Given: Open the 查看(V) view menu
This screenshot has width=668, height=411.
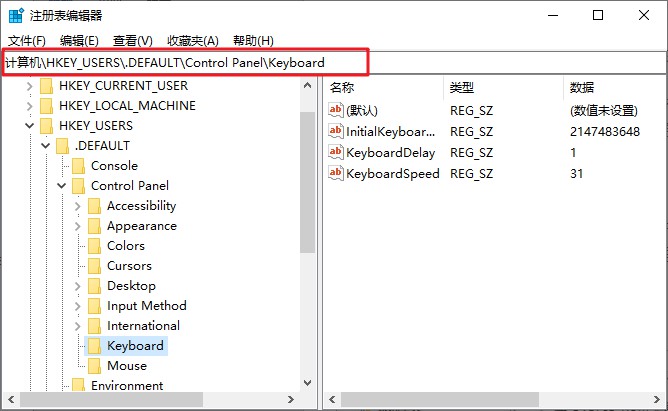Looking at the screenshot, I should click(132, 41).
